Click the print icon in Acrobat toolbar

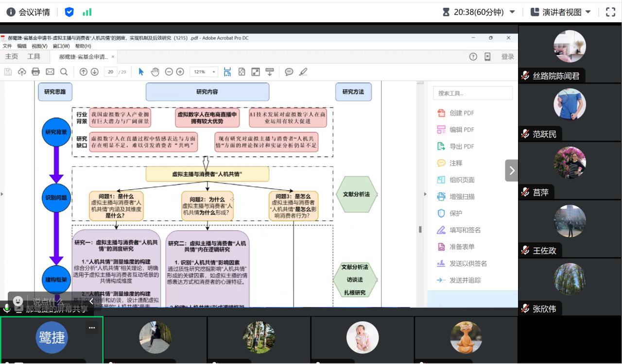click(x=35, y=72)
